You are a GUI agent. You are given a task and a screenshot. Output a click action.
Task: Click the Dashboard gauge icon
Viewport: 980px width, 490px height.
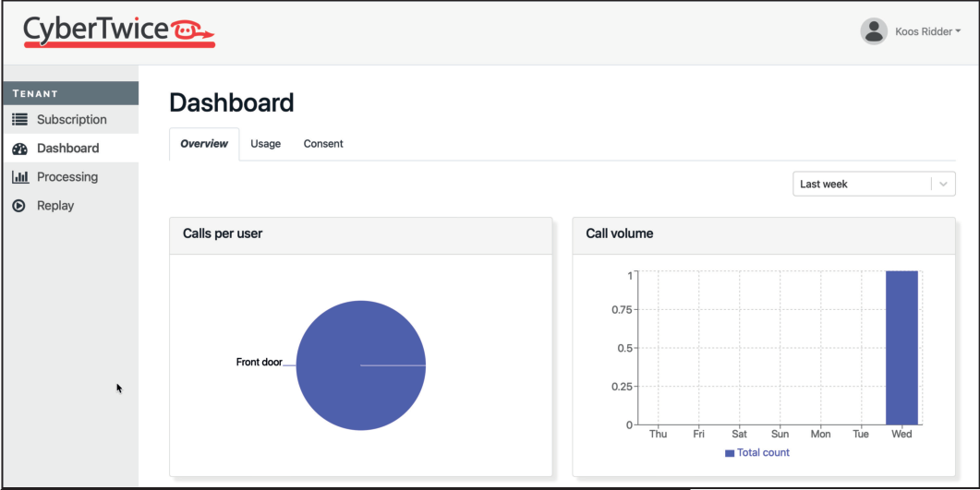coord(20,149)
